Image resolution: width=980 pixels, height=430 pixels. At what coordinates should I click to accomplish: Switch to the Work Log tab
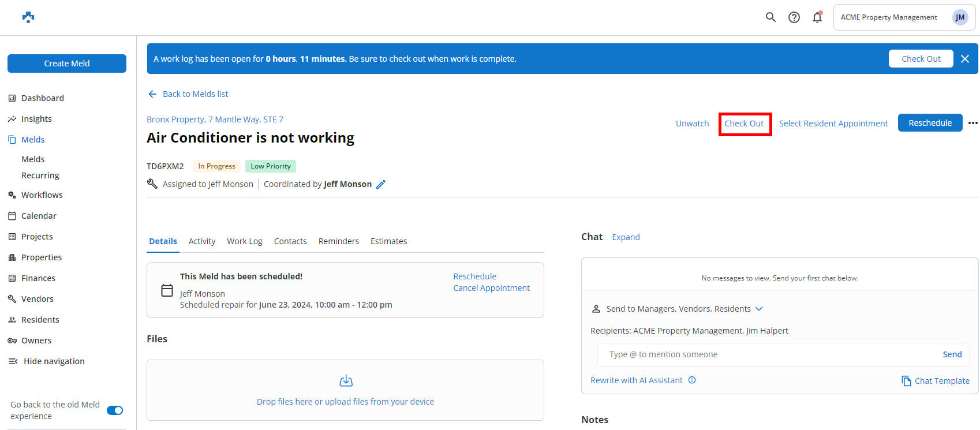(245, 241)
